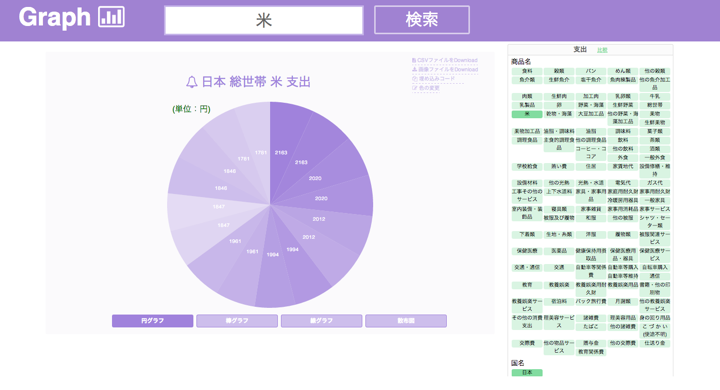
Task: Pick the 塩干魚介 tag
Action: point(591,80)
